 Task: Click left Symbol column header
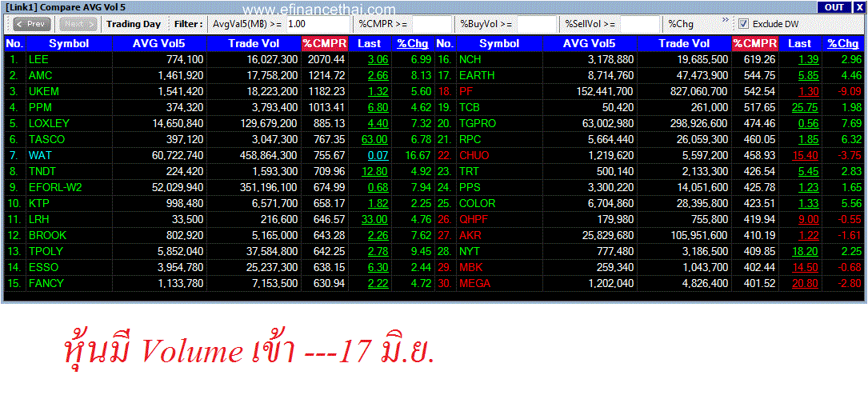point(69,44)
